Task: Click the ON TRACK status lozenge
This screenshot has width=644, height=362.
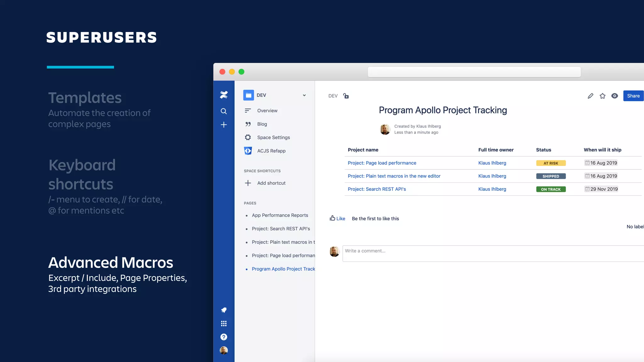Action: point(551,189)
